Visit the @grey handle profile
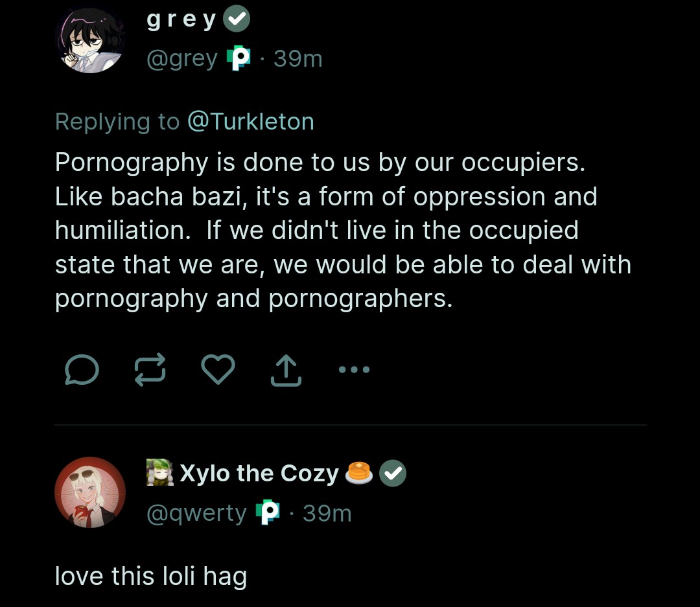Screen dimensions: 700x607 point(182,59)
